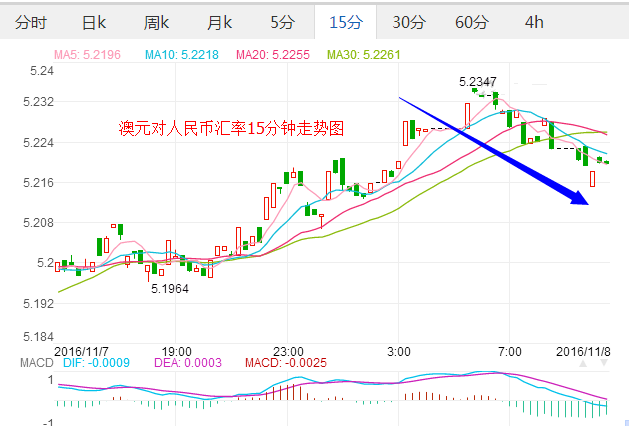Viewport: 629px width, 426px height.
Task: Click the 23:00 time axis marker
Action: [x=287, y=351]
